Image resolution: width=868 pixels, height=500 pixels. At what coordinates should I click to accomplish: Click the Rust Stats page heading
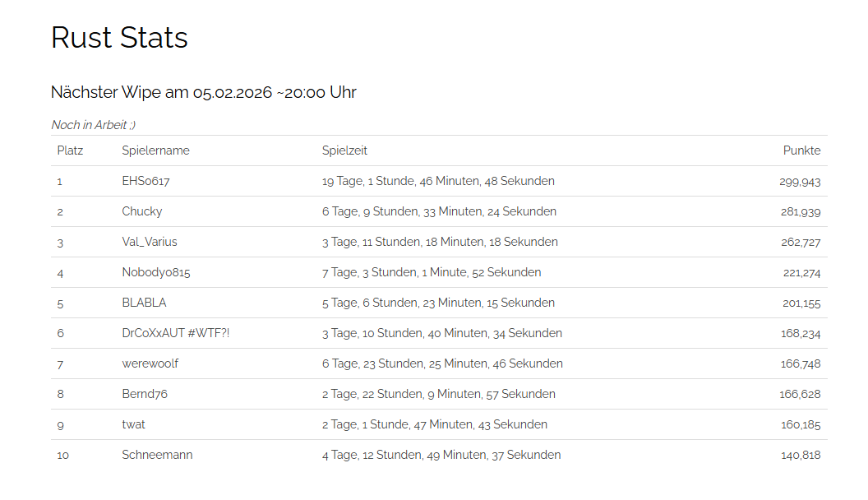(119, 38)
